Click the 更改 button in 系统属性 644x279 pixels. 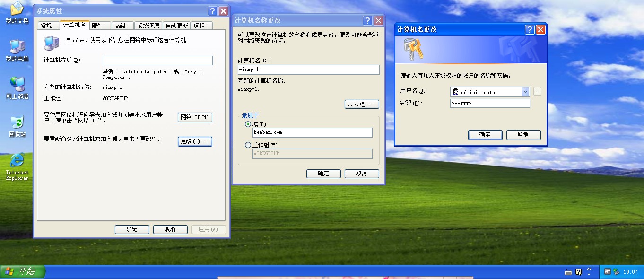point(195,141)
